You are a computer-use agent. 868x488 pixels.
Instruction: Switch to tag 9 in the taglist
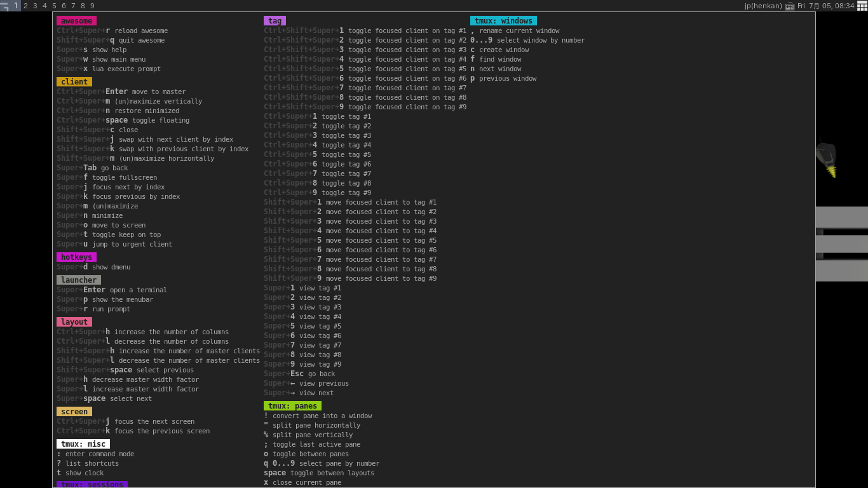point(92,6)
